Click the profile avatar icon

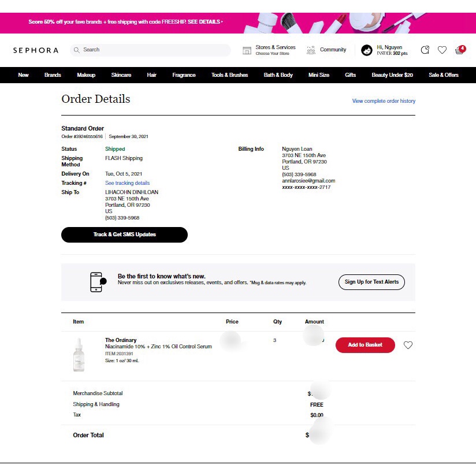point(367,50)
